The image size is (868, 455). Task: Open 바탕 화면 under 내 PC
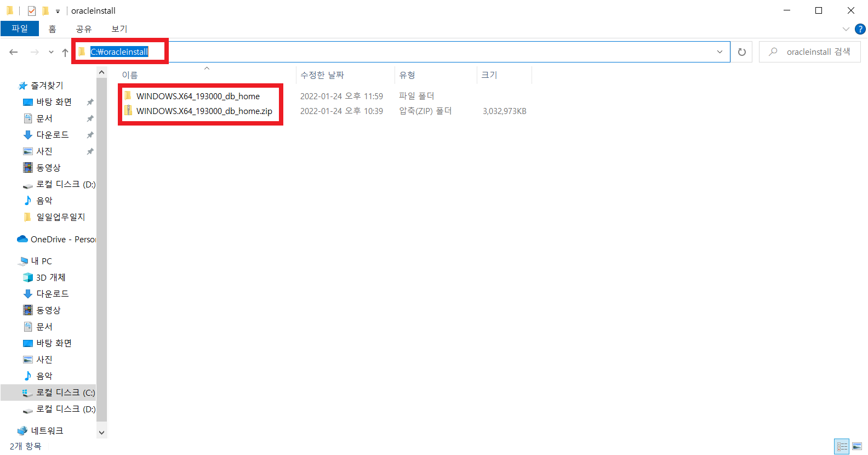[54, 343]
